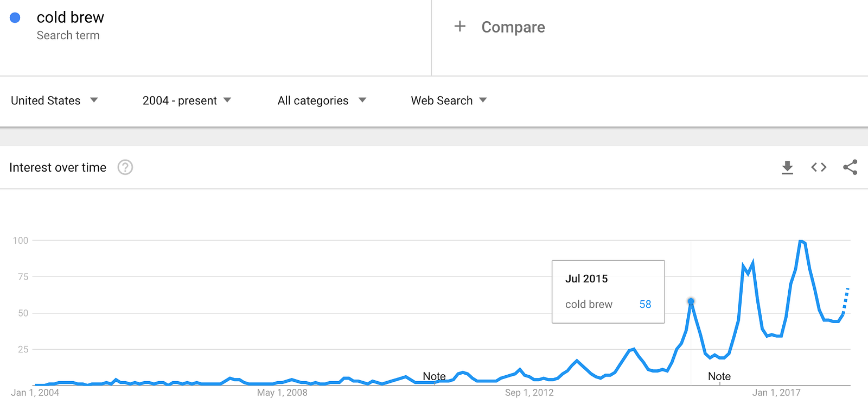The height and width of the screenshot is (410, 868).
Task: Share the Interest over time chart
Action: coord(850,167)
